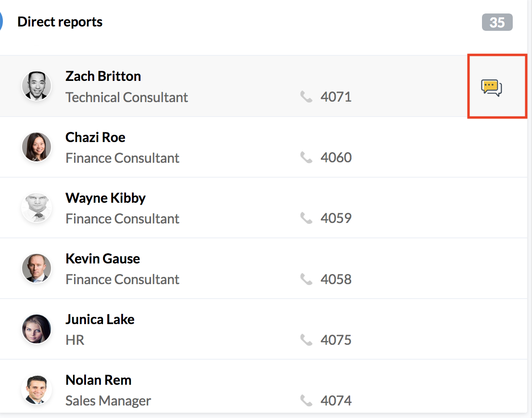Open Zach Britton's profile photo
This screenshot has width=532, height=418.
[37, 86]
